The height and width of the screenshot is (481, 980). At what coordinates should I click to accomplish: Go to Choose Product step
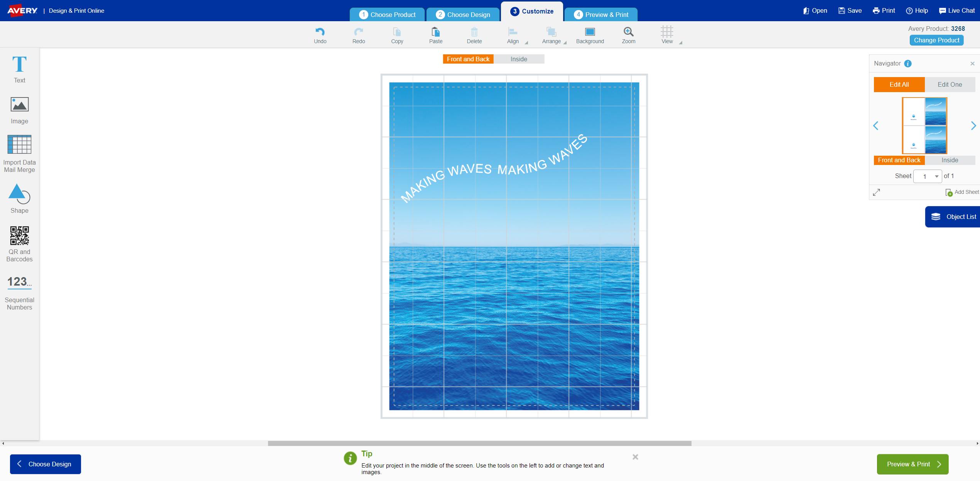click(x=387, y=15)
